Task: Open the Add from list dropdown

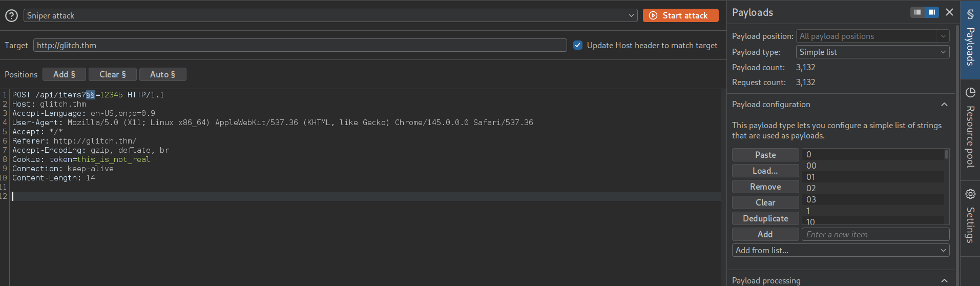Action: tap(840, 250)
